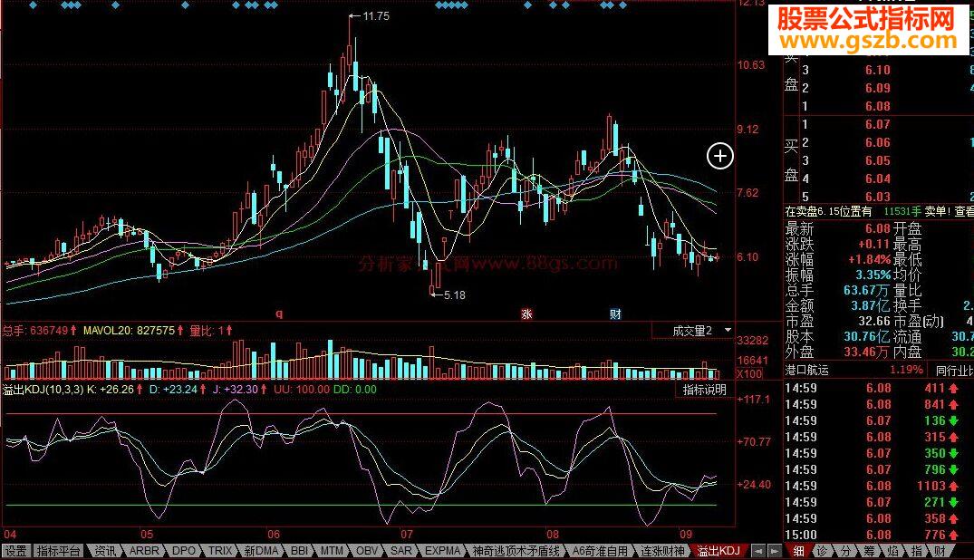Click the 同行业比 peer comparison button
Viewport: 974px width, 560px height.
[953, 371]
